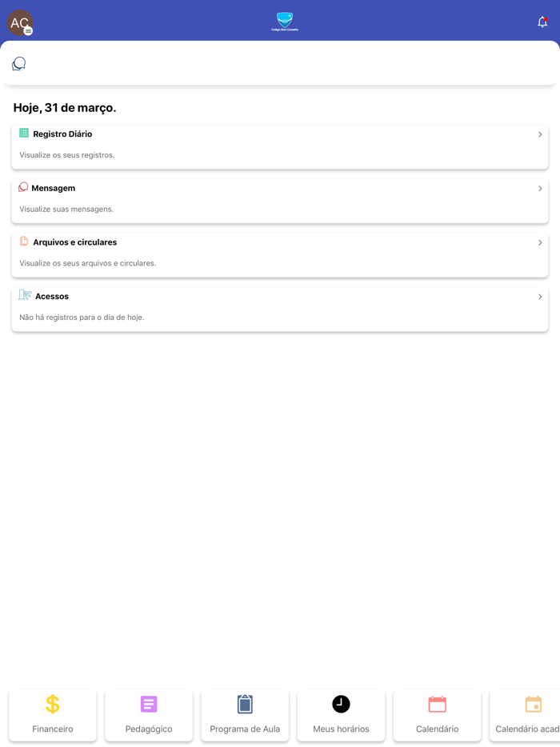Screen dimensions: 560x747
Task: Open the Pedagógico section
Action: [149, 715]
